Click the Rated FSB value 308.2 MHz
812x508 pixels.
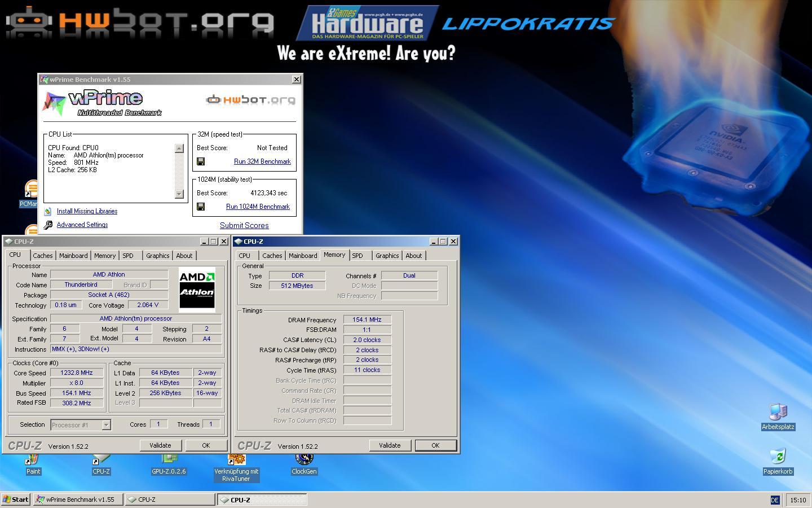(x=77, y=404)
